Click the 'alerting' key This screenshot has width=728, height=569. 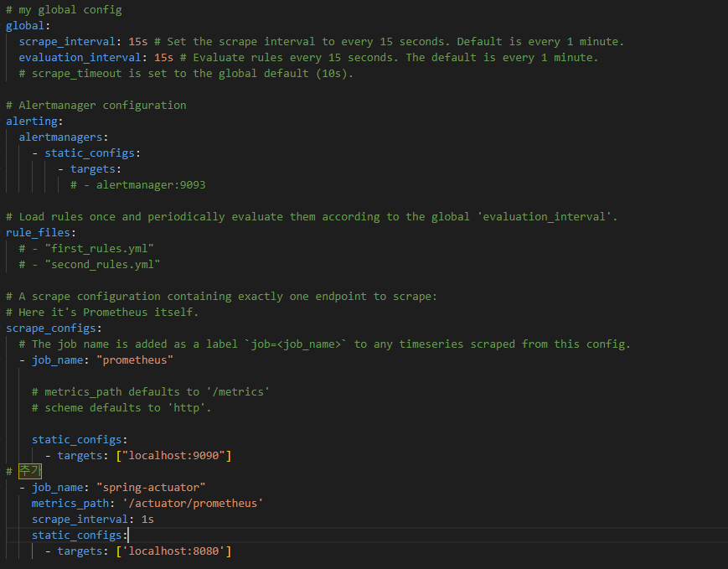tap(32, 122)
